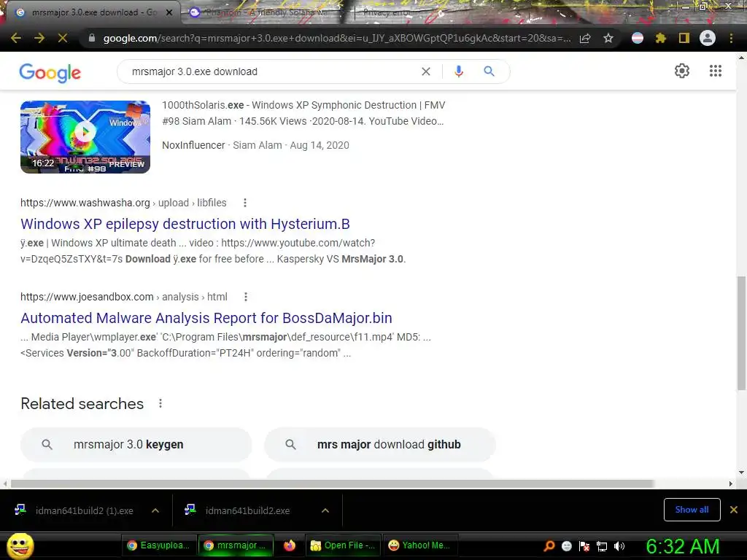The width and height of the screenshot is (747, 560).
Task: Switch to Yahoo! Messenger taskbar window
Action: tap(420, 545)
